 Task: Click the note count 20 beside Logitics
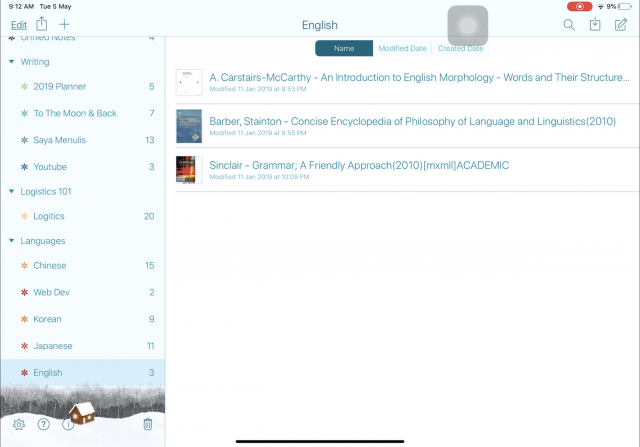click(x=149, y=216)
